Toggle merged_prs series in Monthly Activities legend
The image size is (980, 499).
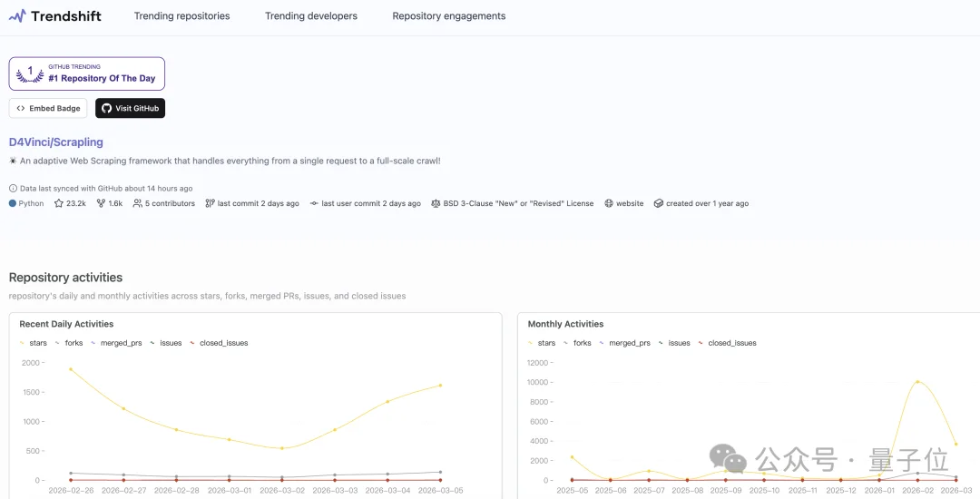(624, 343)
